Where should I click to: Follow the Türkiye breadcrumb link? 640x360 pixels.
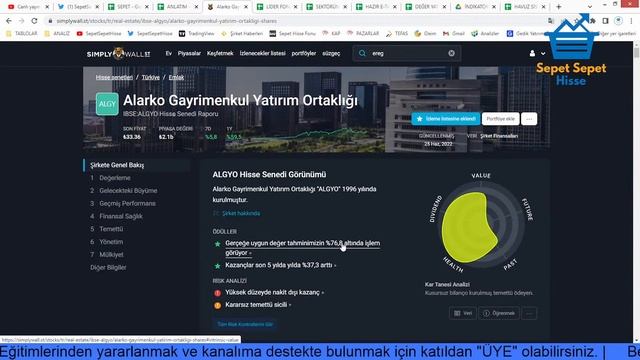point(151,77)
